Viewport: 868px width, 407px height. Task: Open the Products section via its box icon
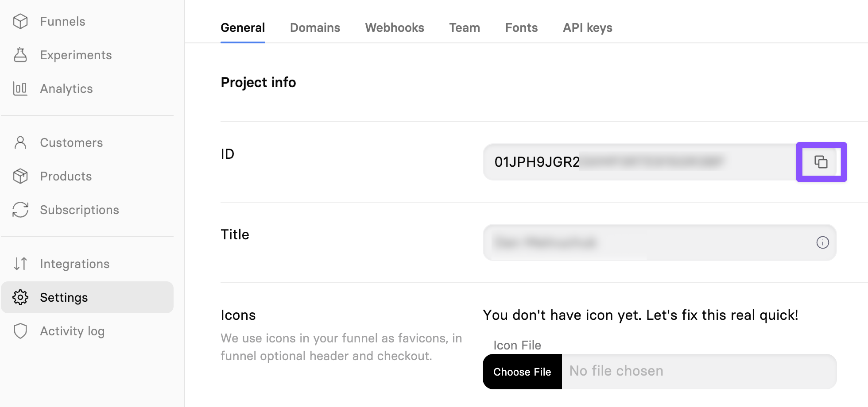pos(20,176)
